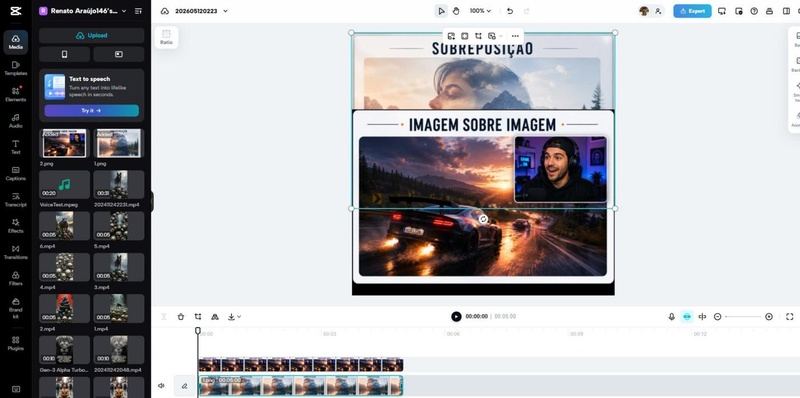Screen dimensions: 800x398
Task: Open the Effects panel
Action: 15,226
